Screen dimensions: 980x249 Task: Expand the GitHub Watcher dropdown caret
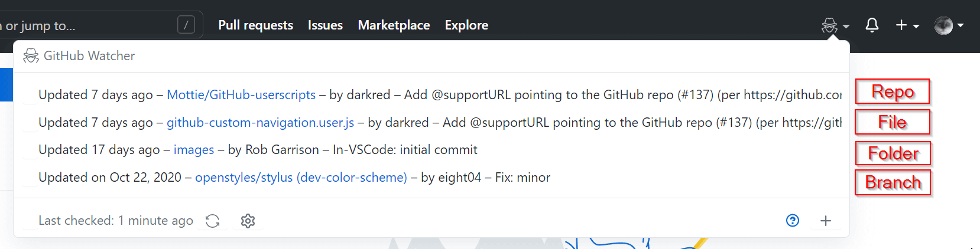click(846, 27)
